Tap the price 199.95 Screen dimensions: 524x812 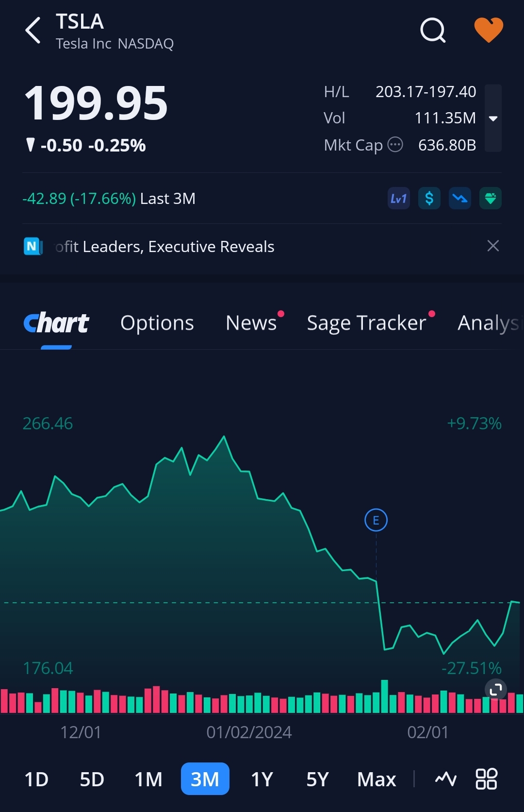96,103
